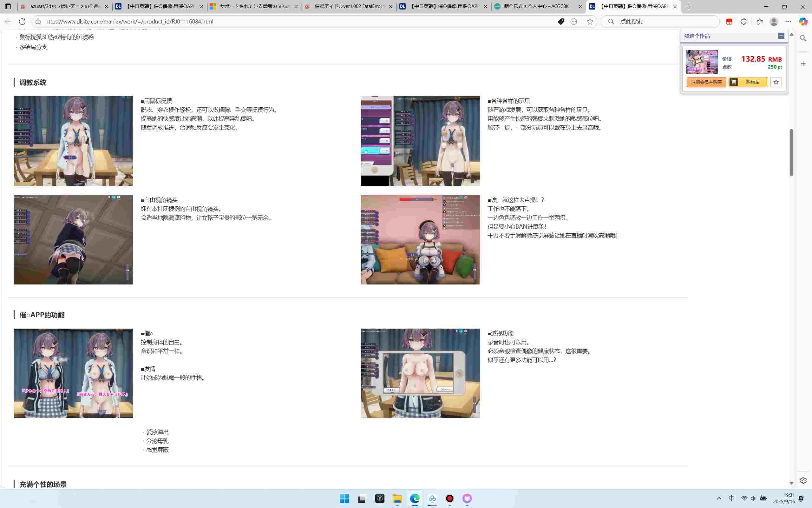Open the notification bell in tray
The width and height of the screenshot is (812, 508).
[801, 498]
